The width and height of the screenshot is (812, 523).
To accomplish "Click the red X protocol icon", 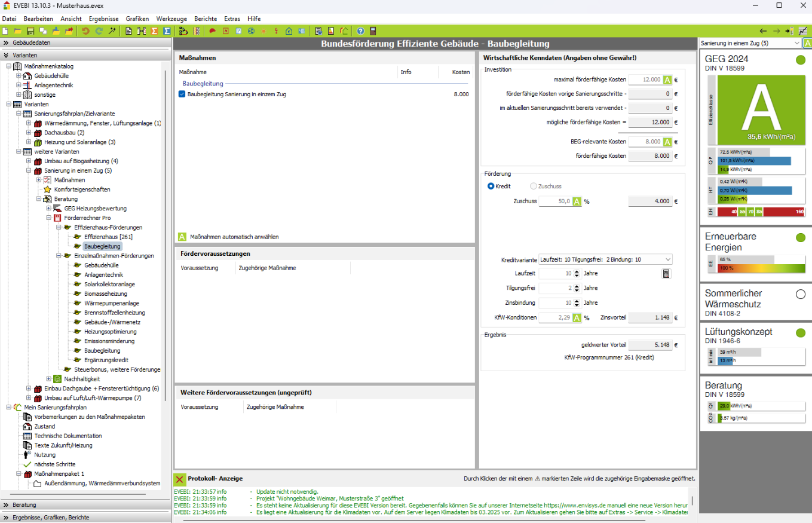I will point(179,479).
